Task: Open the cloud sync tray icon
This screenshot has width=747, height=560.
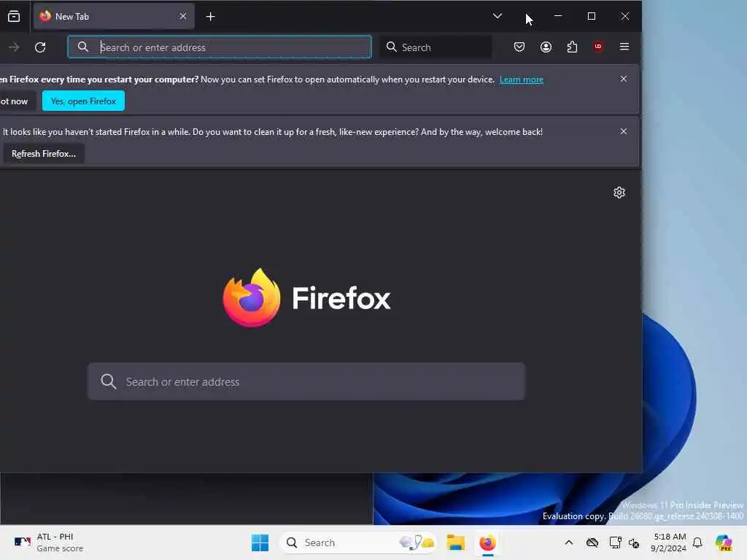Action: pos(592,542)
